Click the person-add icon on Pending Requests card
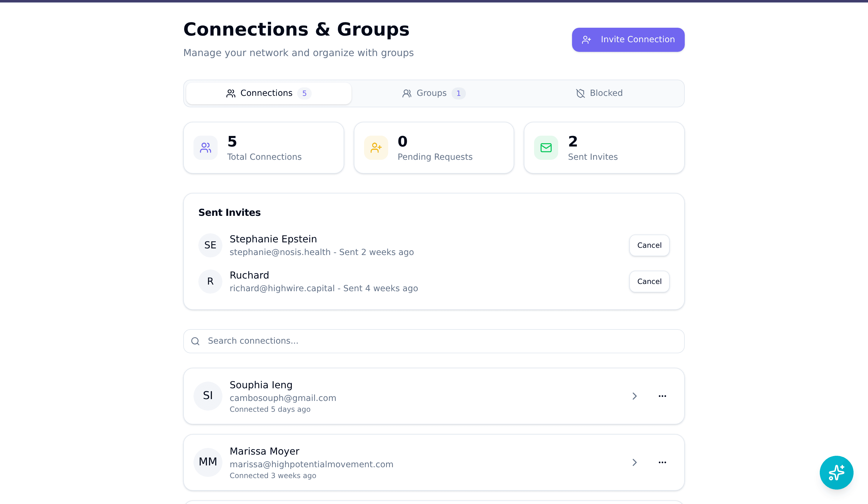This screenshot has height=504, width=868. point(376,147)
